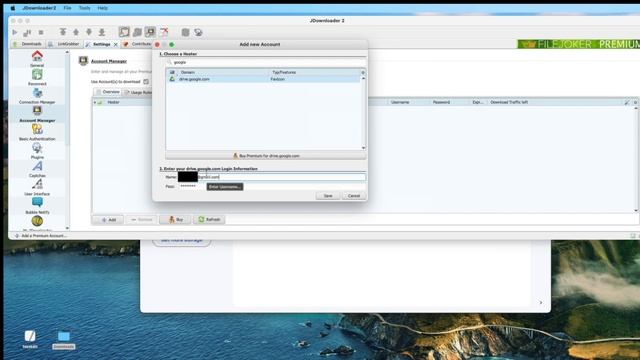640x360 pixels.
Task: Start all downloads with play icon
Action: [15, 32]
